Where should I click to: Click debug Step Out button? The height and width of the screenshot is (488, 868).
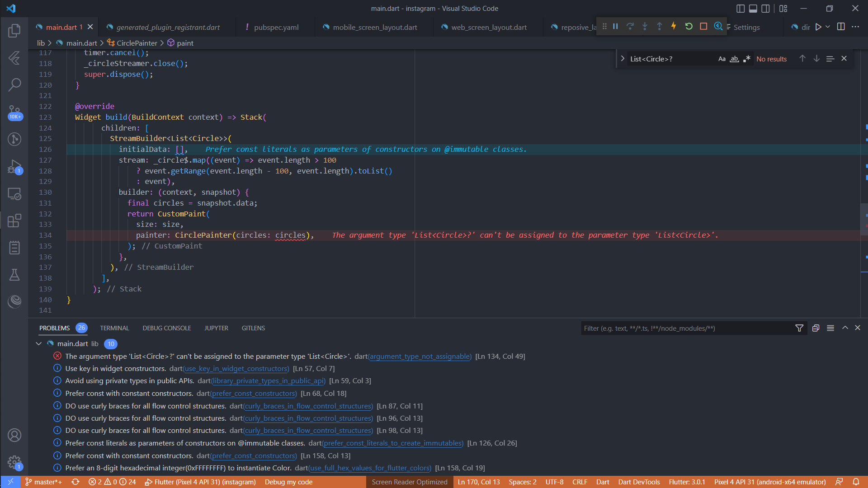(x=659, y=27)
